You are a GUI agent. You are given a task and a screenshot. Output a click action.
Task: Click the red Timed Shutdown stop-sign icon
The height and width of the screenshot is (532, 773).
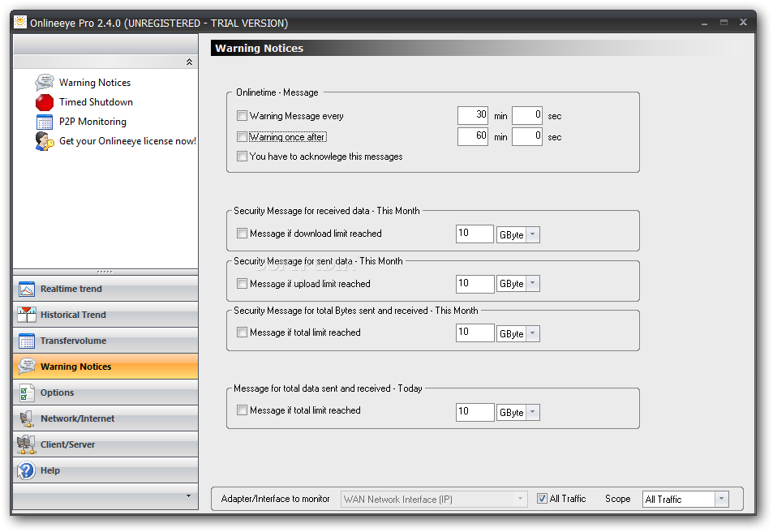point(45,102)
